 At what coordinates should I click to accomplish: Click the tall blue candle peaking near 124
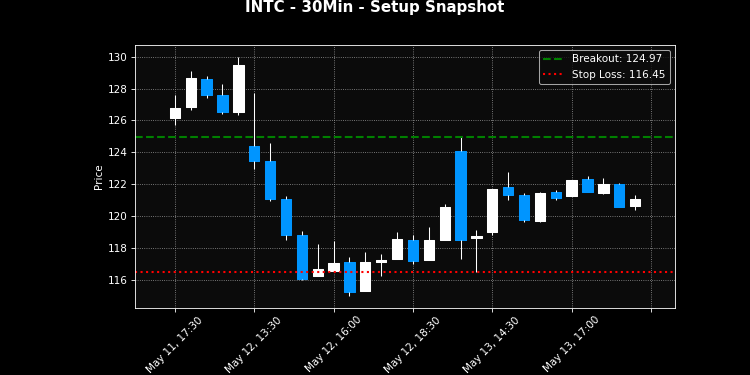pyautogui.click(x=461, y=196)
